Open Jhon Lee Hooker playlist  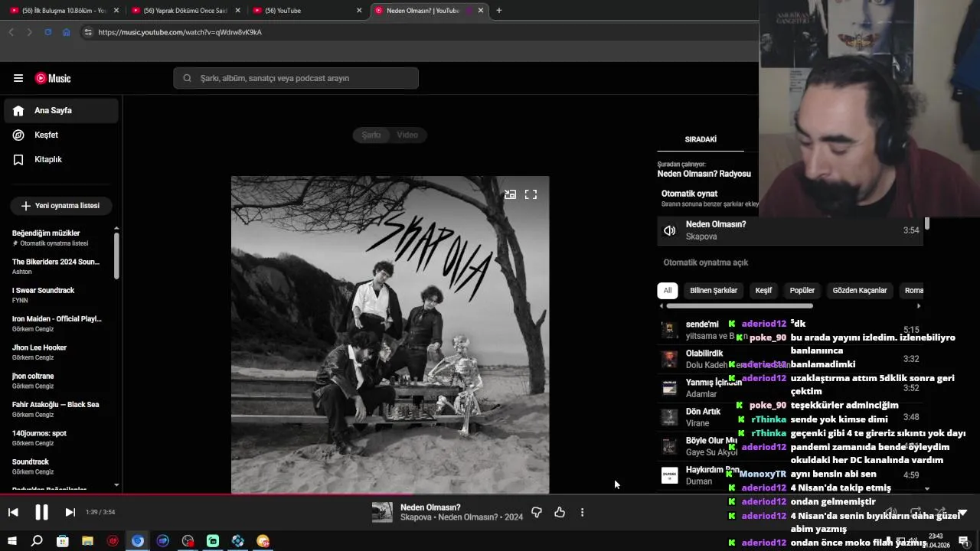point(57,352)
